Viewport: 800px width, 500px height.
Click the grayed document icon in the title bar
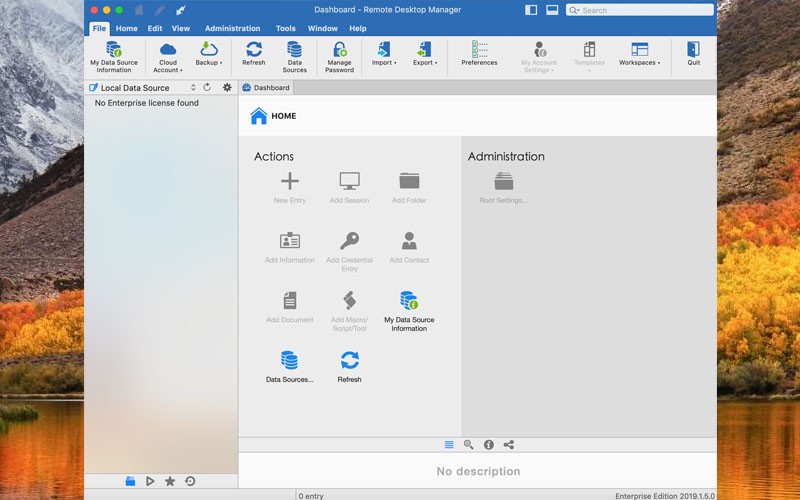[x=139, y=10]
